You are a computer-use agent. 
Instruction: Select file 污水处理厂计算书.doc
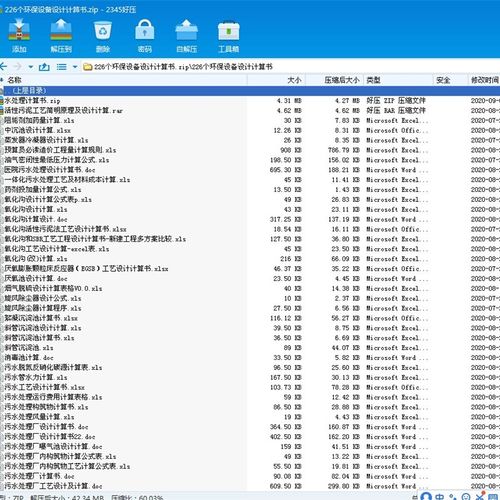tap(39, 476)
